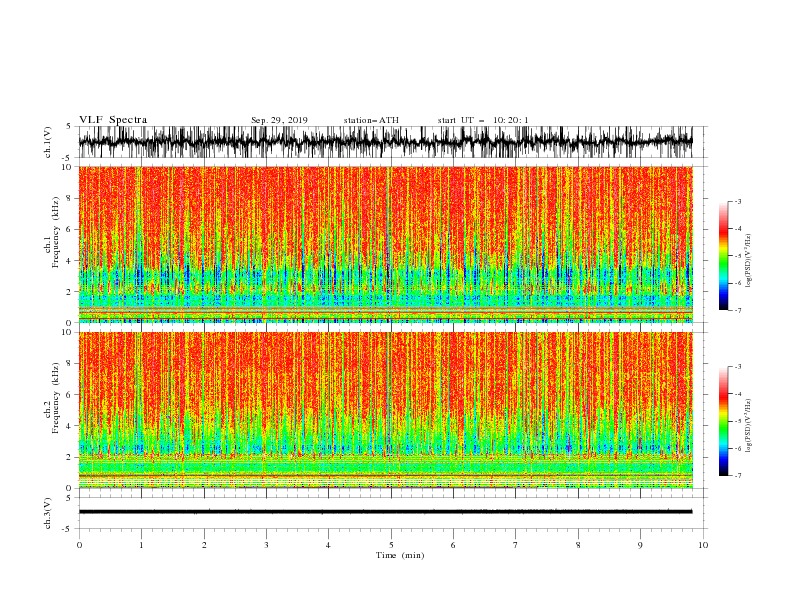
Task: Click the 2 kHz tick on ch.1 axis
Action: [69, 292]
